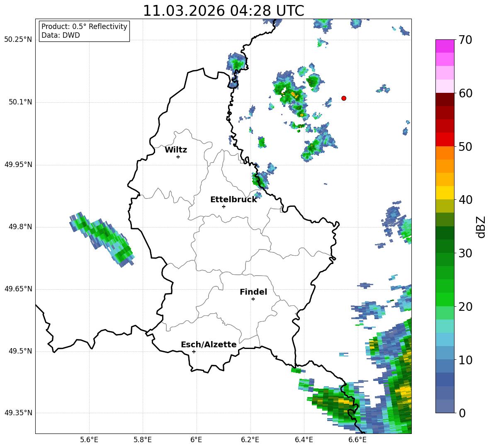491x448 pixels.
Task: Click the 6.2°E longitude label
Action: 250,440
